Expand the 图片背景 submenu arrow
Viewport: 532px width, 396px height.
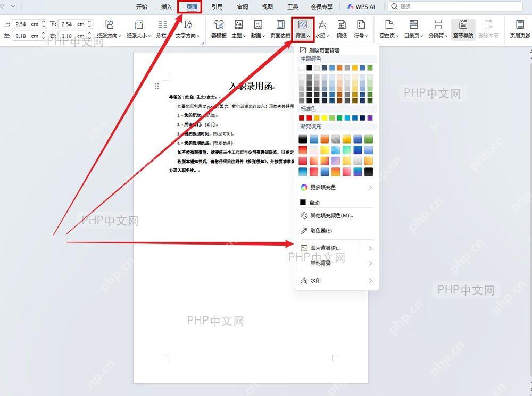370,248
